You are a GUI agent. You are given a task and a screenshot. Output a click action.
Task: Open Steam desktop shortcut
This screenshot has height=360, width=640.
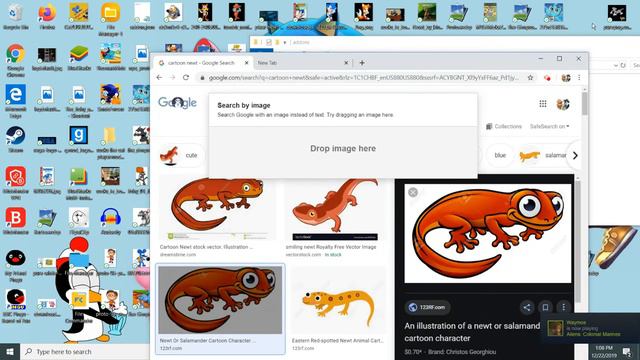[16, 139]
